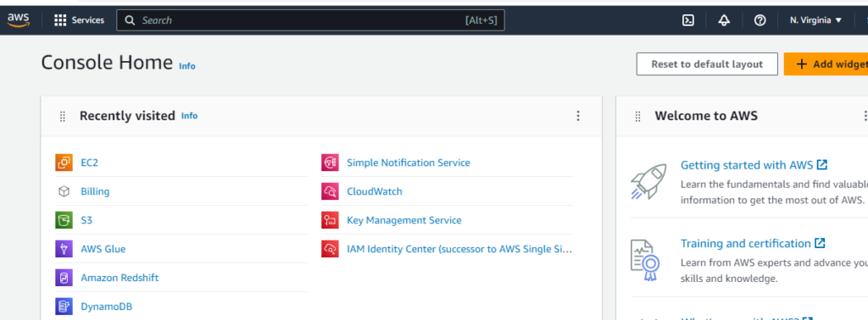Click the CloudWatch icon
The height and width of the screenshot is (320, 868).
click(330, 191)
